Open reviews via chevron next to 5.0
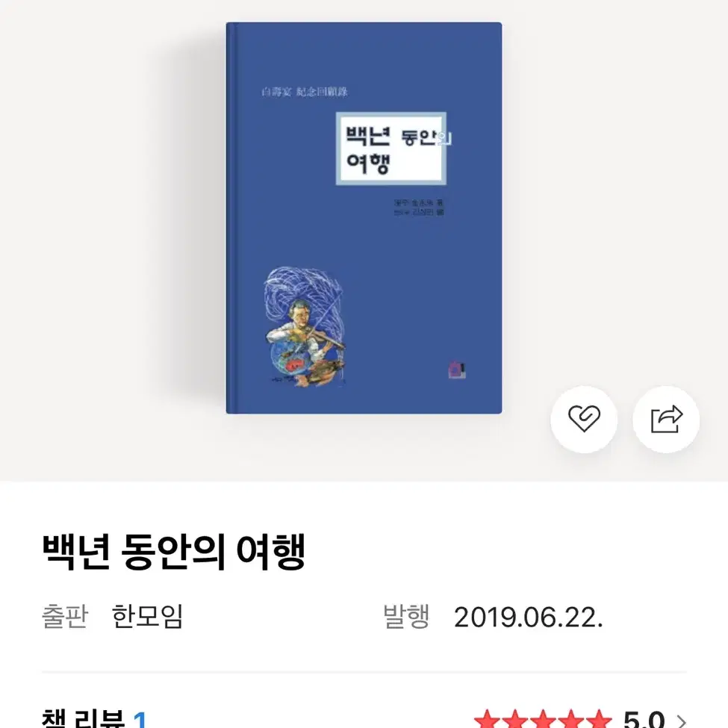Viewport: 728px width, 728px height. tap(681, 721)
